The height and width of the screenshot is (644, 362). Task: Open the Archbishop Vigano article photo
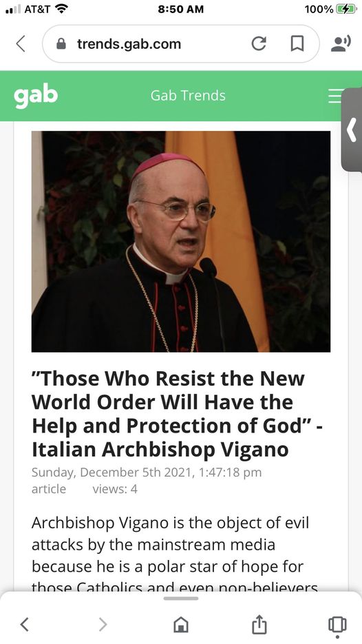pyautogui.click(x=181, y=242)
